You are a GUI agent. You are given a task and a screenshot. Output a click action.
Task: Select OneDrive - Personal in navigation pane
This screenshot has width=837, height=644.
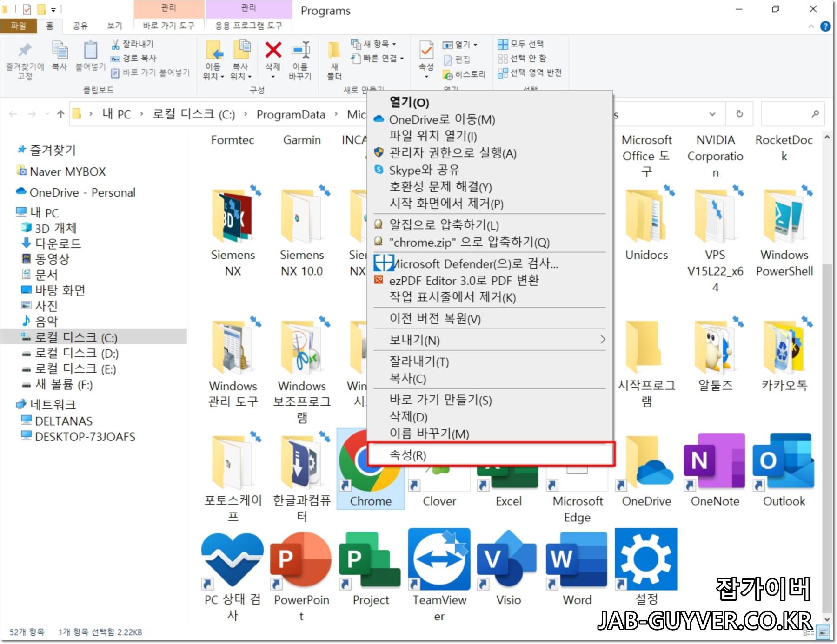pos(76,192)
